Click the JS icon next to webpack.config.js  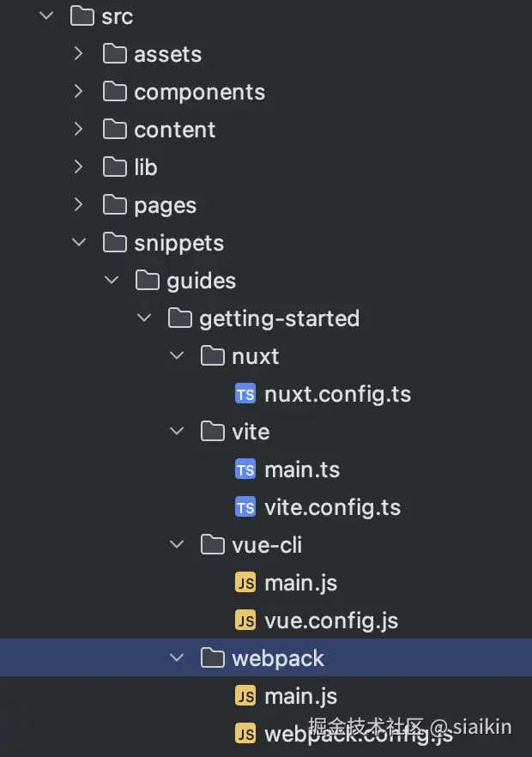[245, 735]
